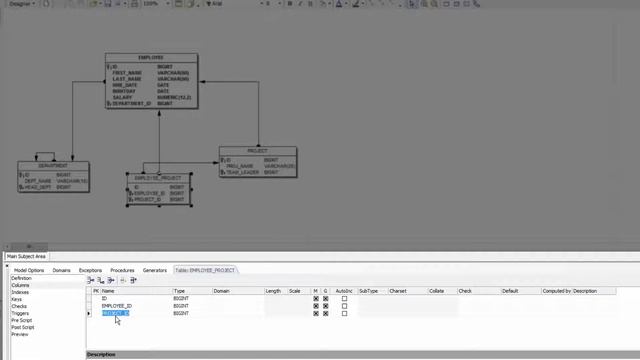The image size is (640, 360).
Task: Select Post Script in the left list
Action: coord(22,327)
